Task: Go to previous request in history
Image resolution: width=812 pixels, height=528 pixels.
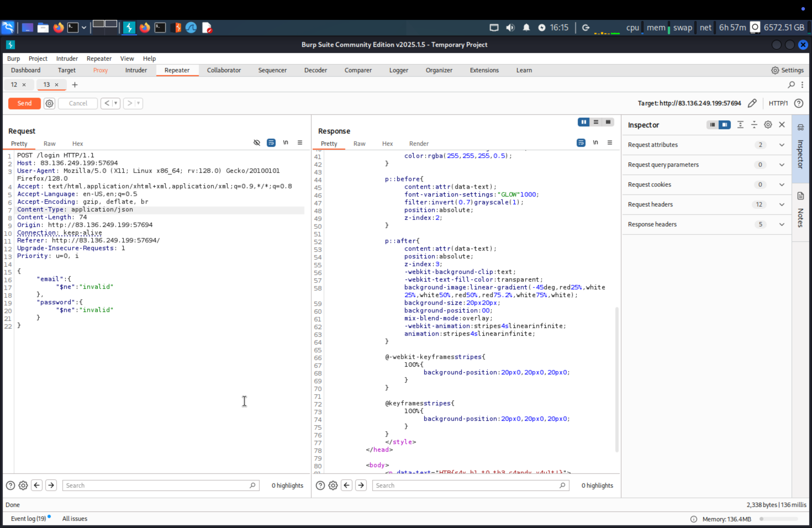Action: [x=107, y=103]
